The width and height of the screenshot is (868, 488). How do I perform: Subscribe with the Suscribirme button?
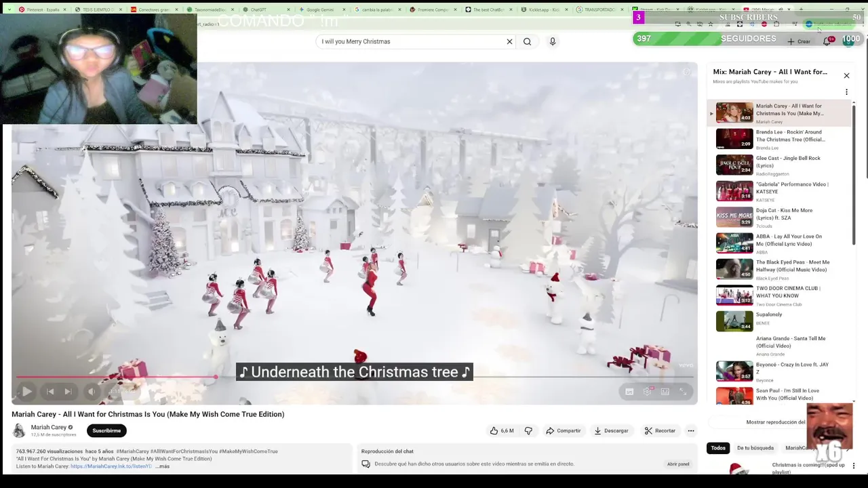click(106, 430)
